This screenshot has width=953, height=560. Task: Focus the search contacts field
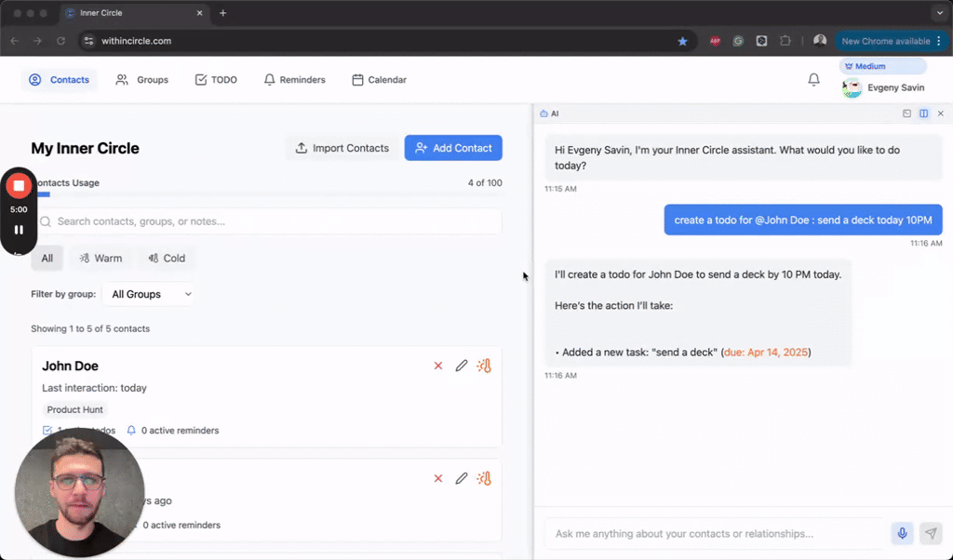pos(269,221)
